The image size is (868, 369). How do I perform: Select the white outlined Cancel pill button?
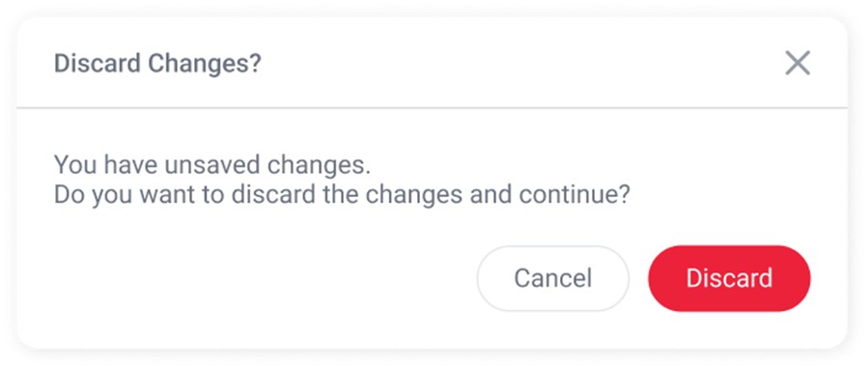(552, 278)
